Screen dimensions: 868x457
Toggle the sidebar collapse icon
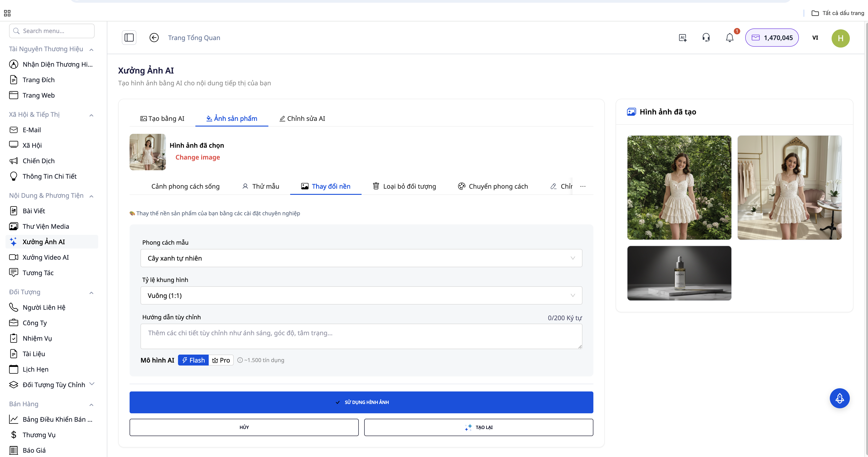coord(129,37)
